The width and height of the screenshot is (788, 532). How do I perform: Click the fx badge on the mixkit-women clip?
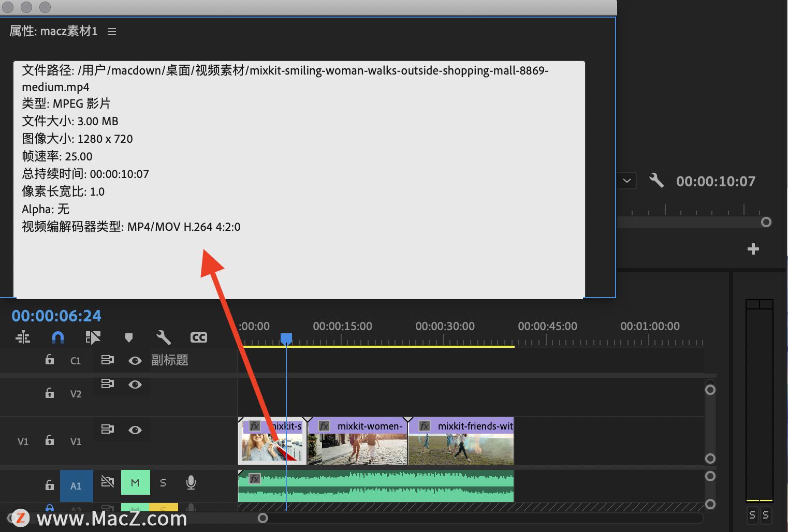pyautogui.click(x=324, y=426)
